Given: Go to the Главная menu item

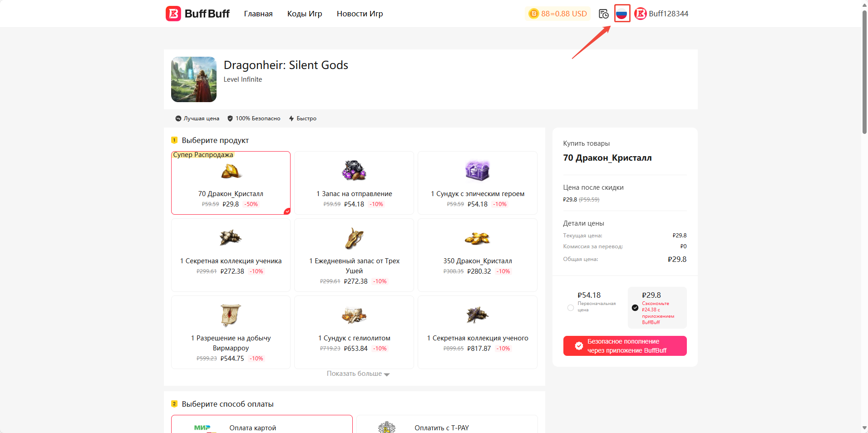Looking at the screenshot, I should (x=258, y=14).
